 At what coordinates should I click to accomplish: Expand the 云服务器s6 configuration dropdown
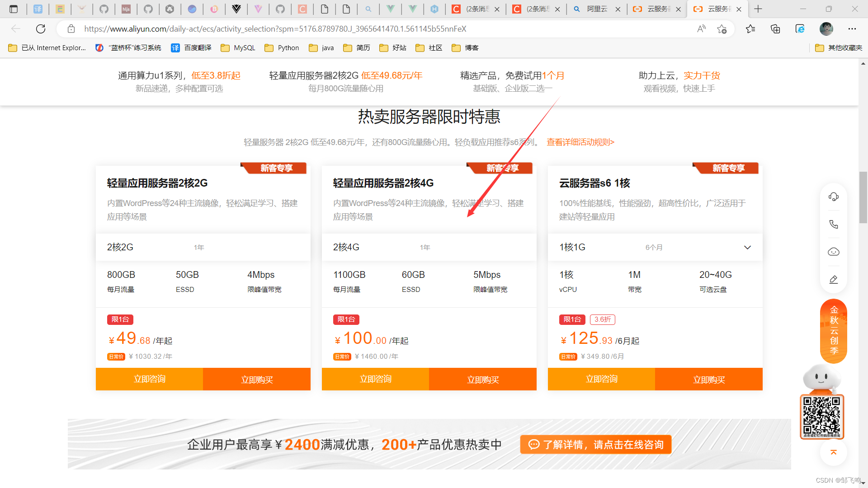748,247
